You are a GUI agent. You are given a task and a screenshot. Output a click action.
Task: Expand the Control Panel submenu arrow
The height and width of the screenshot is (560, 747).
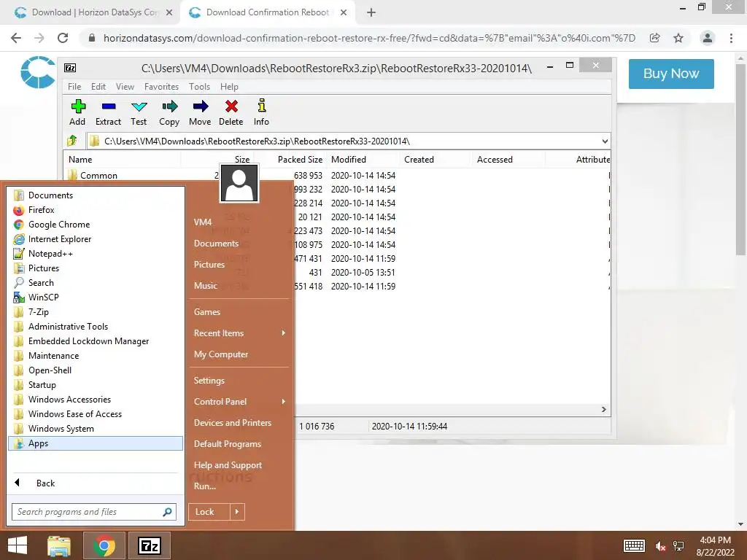[x=284, y=402]
